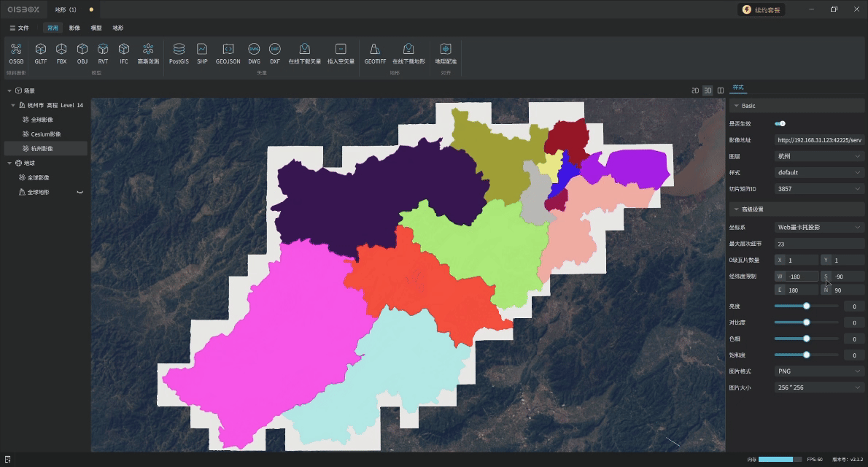The width and height of the screenshot is (868, 467).
Task: Switch to the 影像 ribbon tab
Action: pos(74,28)
